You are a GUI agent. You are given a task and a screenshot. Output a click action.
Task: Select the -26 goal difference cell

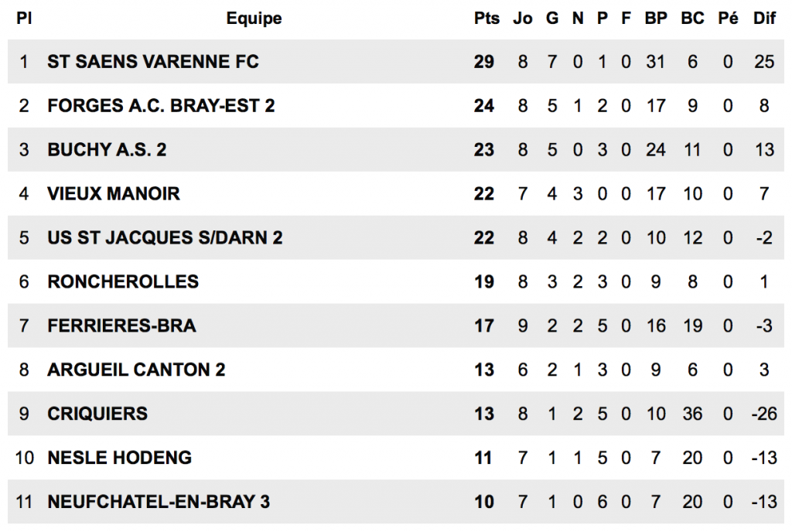point(764,414)
